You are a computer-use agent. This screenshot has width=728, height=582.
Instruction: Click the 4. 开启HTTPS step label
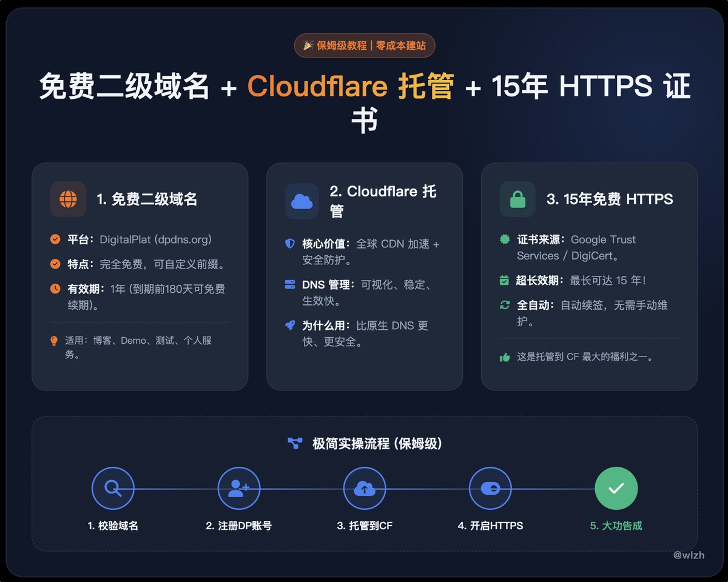pos(490,526)
